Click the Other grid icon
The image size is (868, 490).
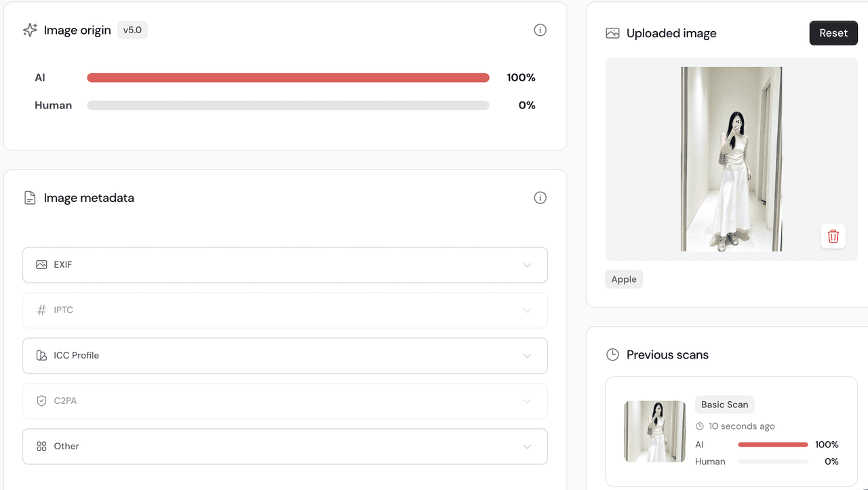pyautogui.click(x=41, y=446)
